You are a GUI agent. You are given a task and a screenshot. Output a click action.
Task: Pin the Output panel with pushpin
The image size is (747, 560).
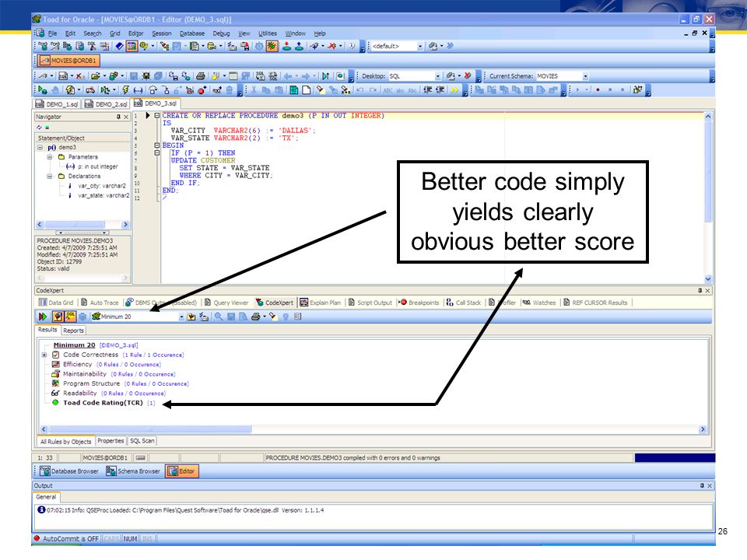click(x=702, y=485)
